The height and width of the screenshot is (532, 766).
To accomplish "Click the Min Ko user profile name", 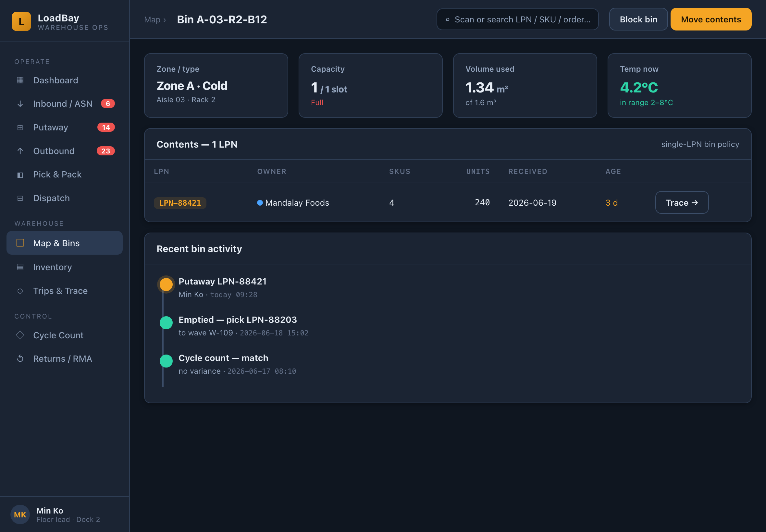I will (50, 510).
